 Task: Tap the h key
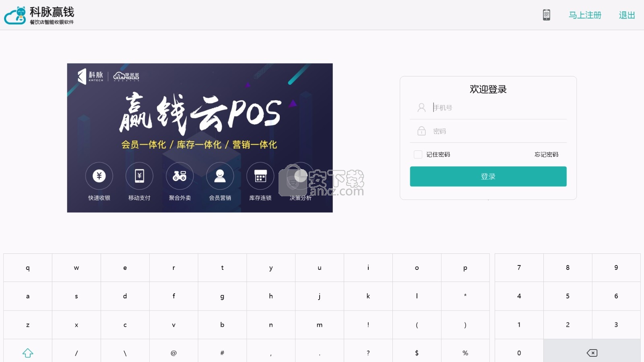click(x=271, y=296)
